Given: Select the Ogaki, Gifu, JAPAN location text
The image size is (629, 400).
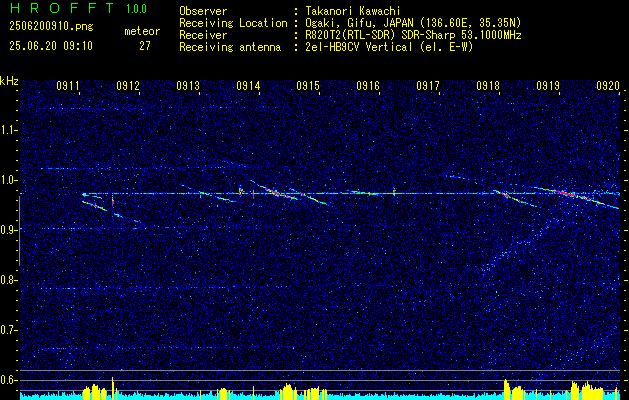Looking at the screenshot, I should pos(413,23).
